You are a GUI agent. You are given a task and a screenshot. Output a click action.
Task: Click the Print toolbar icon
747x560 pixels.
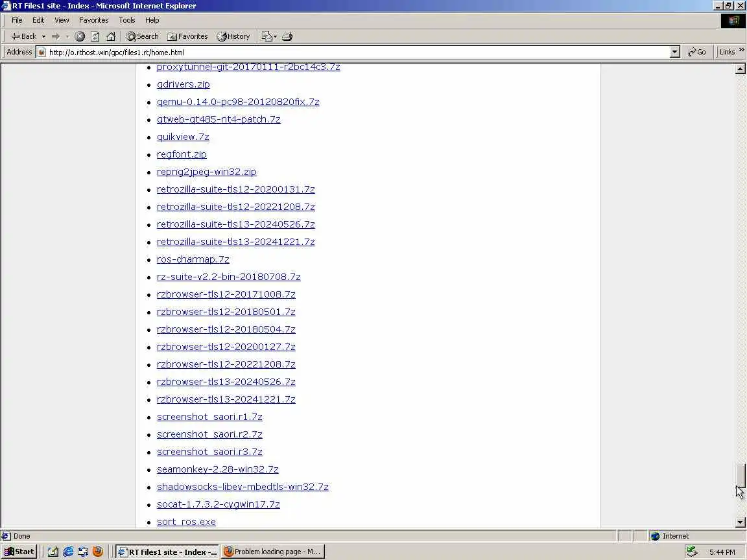tap(287, 36)
